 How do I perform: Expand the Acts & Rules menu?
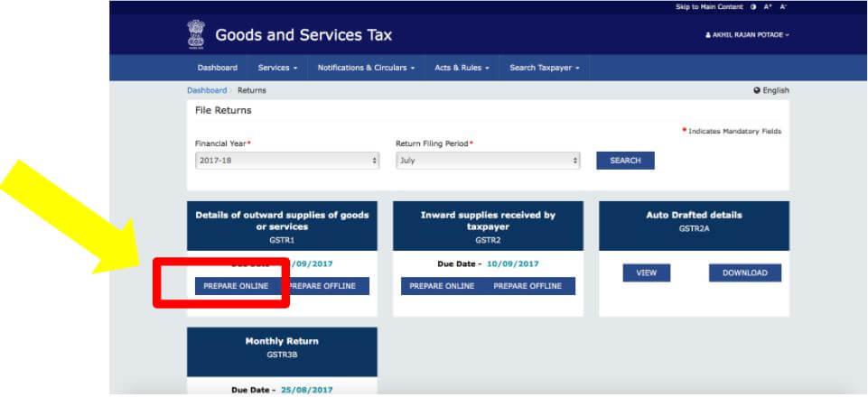462,68
